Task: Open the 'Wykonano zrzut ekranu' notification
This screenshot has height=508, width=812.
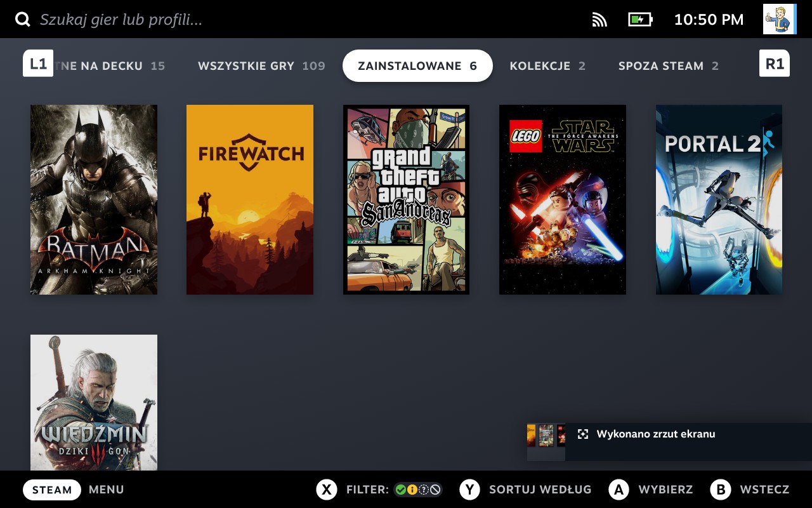Action: tap(669, 441)
